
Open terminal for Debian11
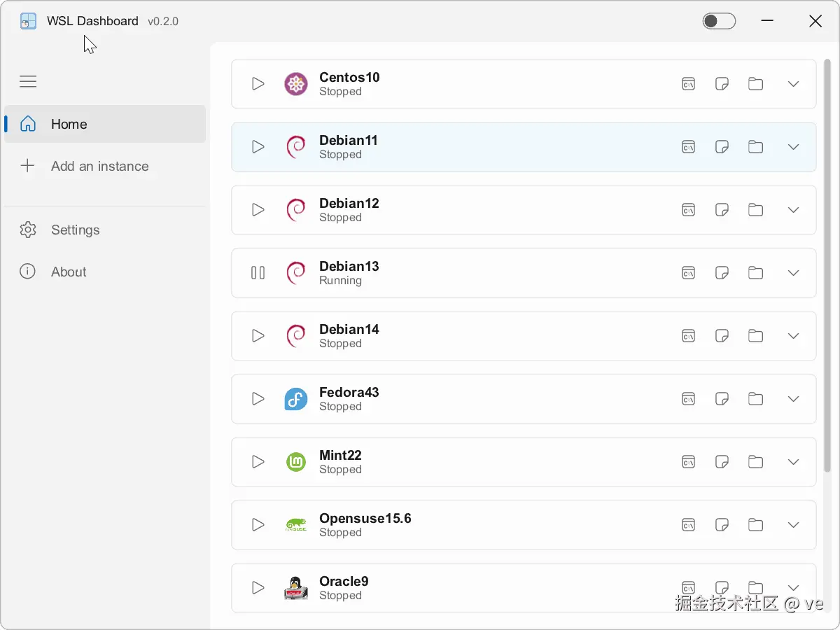click(x=689, y=147)
